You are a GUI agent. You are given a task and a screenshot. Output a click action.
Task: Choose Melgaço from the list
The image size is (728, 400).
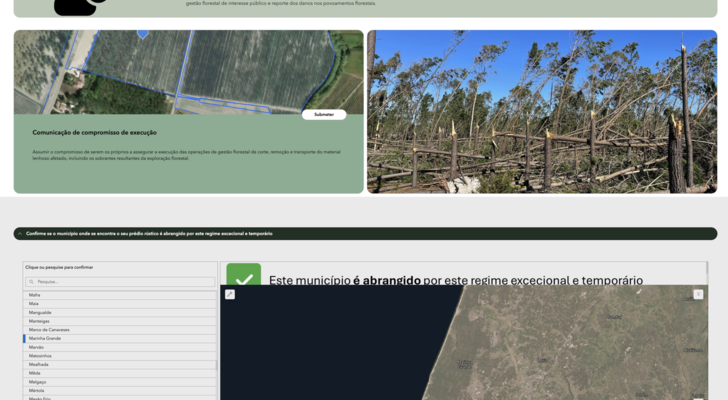38,382
